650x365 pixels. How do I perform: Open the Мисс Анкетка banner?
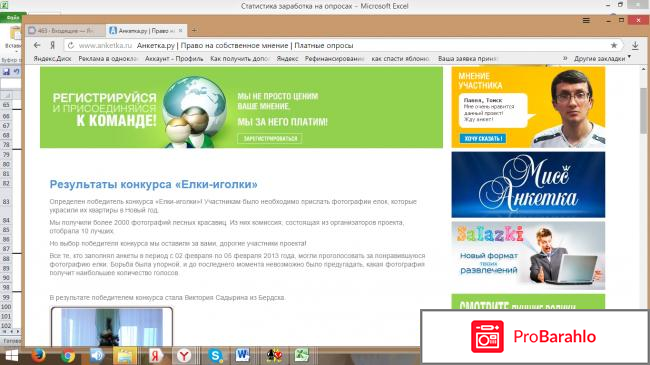pyautogui.click(x=528, y=185)
